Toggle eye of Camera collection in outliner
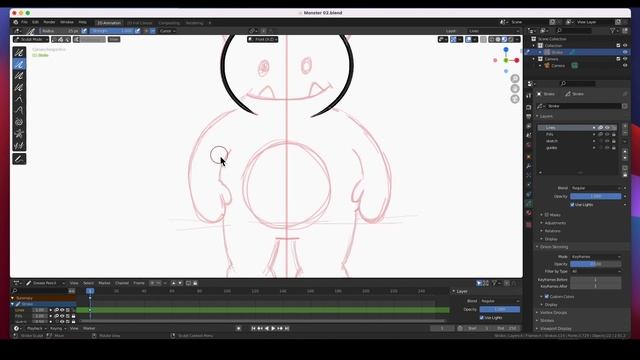Image resolution: width=640 pixels, height=360 pixels. 625,59
